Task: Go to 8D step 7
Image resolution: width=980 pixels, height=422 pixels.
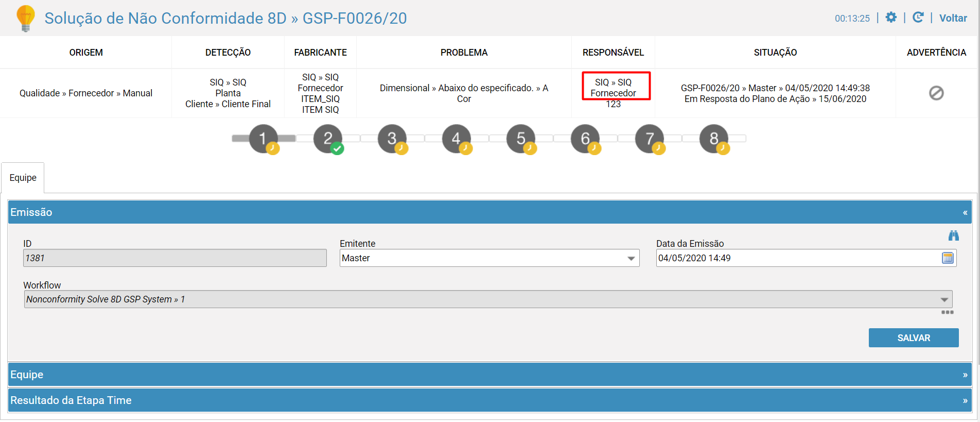Action: tap(650, 139)
